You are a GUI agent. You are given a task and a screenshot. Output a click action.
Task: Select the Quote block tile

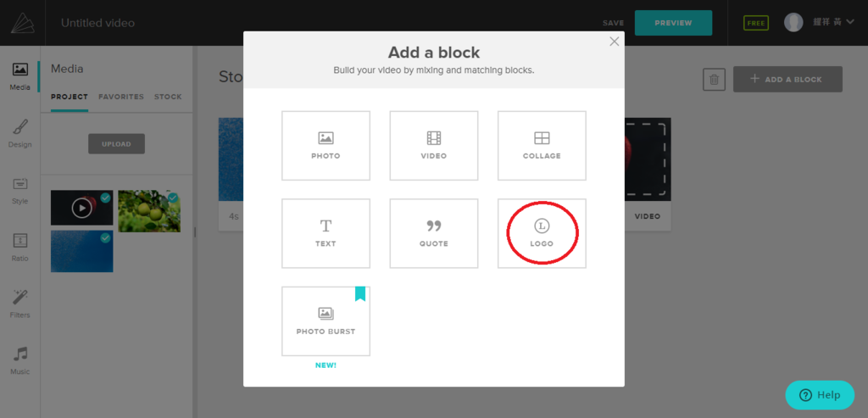click(x=433, y=233)
